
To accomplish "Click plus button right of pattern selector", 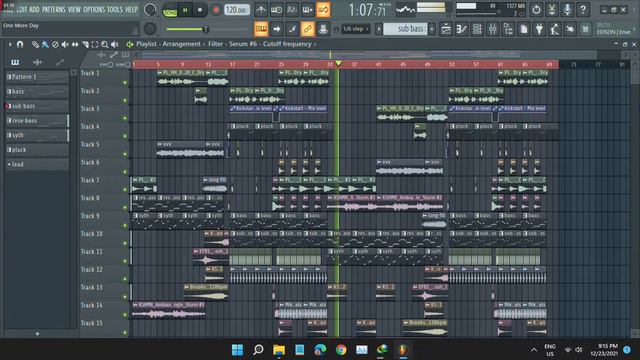I will click(432, 29).
